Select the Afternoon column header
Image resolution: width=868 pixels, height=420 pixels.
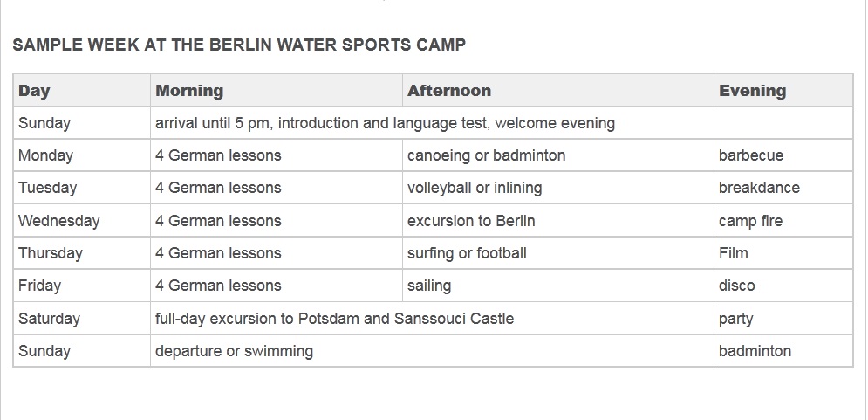click(558, 90)
